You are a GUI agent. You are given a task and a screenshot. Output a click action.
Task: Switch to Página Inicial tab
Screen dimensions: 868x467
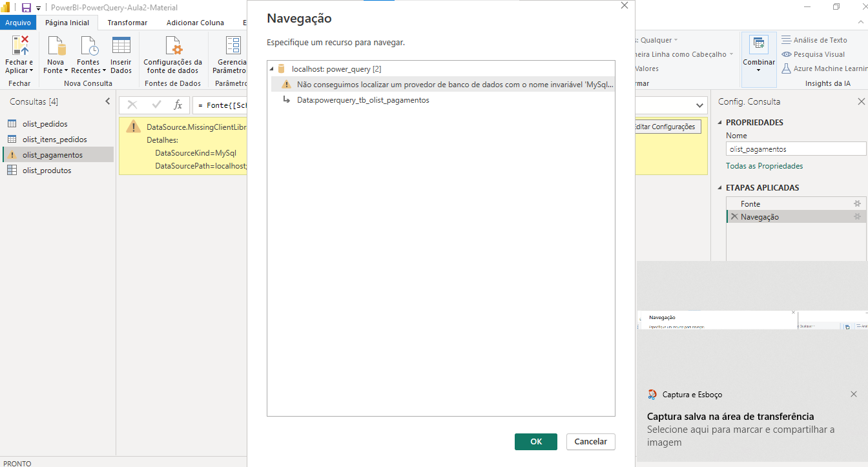point(67,23)
